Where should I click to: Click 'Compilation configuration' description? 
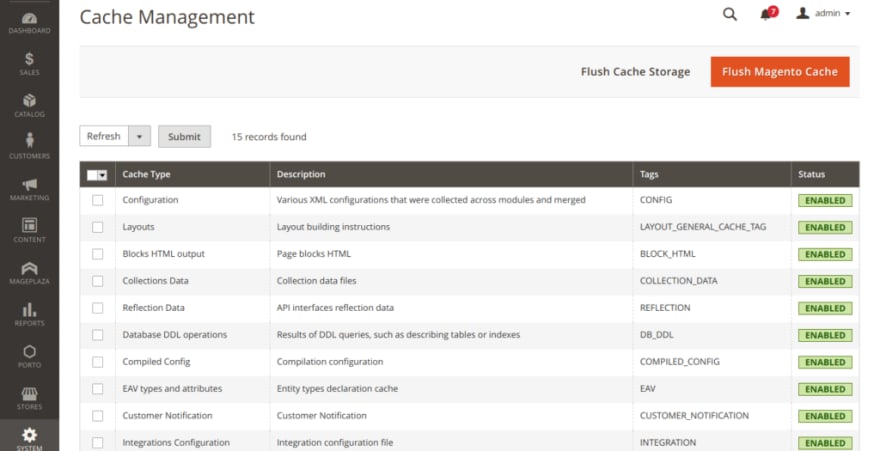click(x=330, y=361)
